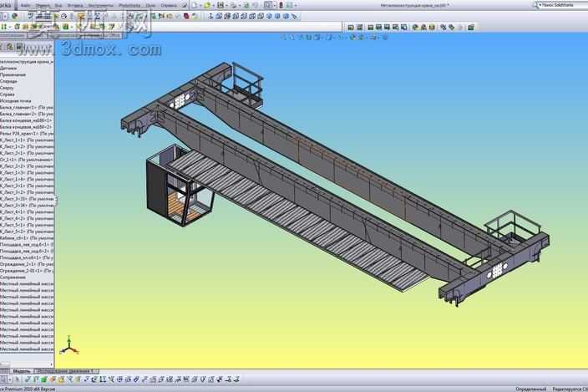Select Ограждение_2-01<1> component in tree
This screenshot has height=392, width=588.
click(x=27, y=271)
